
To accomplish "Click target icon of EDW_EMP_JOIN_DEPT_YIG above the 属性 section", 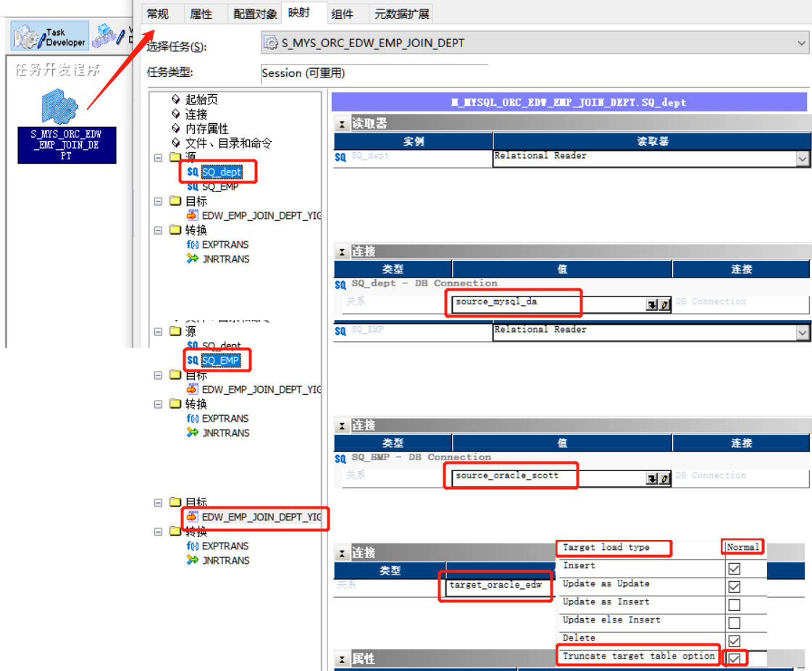I will pos(192,517).
